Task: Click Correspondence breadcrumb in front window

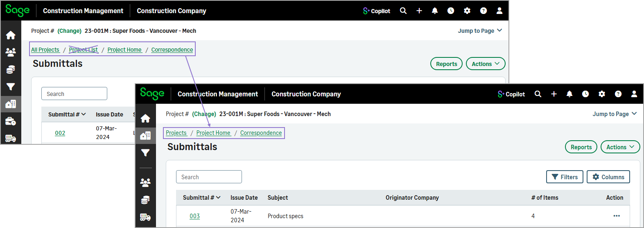Action: (x=261, y=133)
